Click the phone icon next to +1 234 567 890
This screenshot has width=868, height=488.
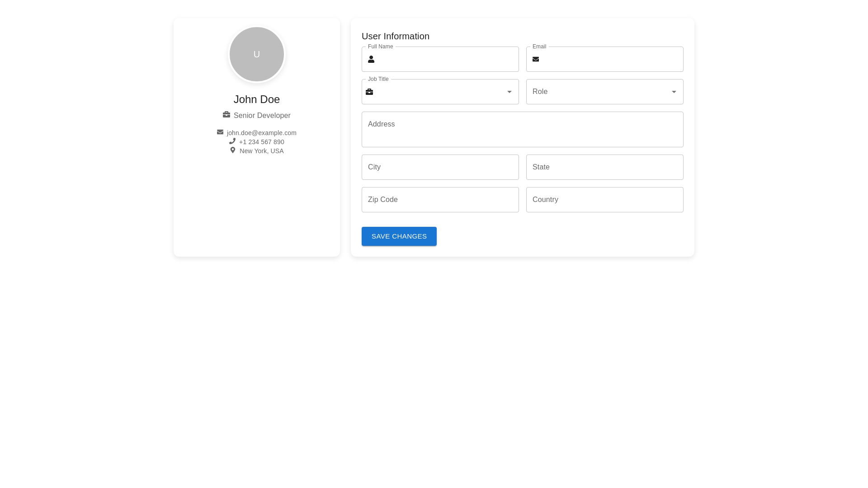pos(232,141)
